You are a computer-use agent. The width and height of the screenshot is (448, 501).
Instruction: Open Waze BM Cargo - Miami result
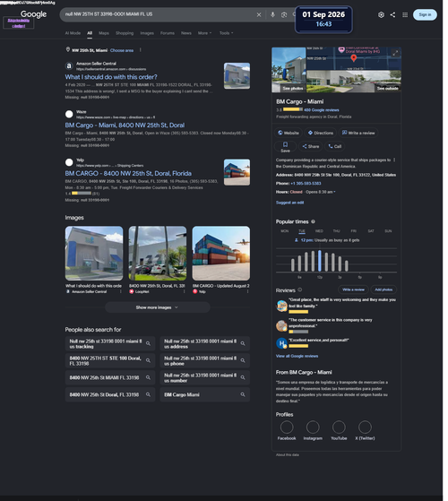pos(125,125)
